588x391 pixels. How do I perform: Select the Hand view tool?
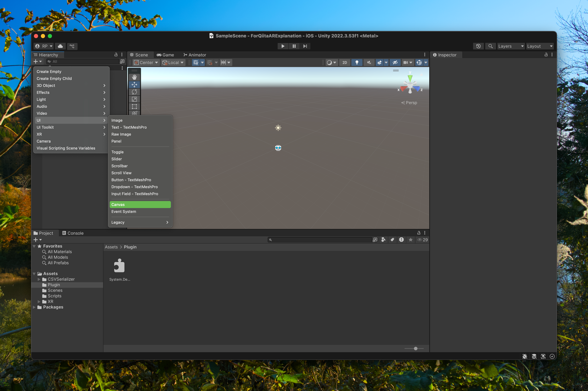[x=134, y=77]
